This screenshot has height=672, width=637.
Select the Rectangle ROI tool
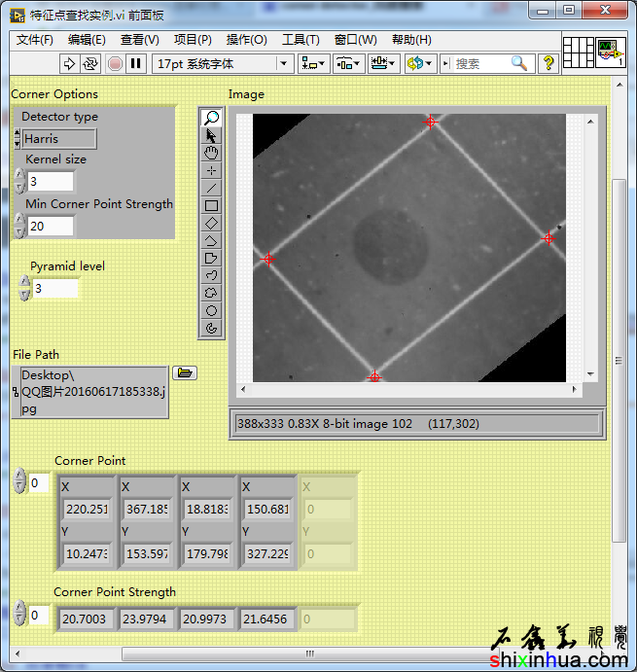211,205
